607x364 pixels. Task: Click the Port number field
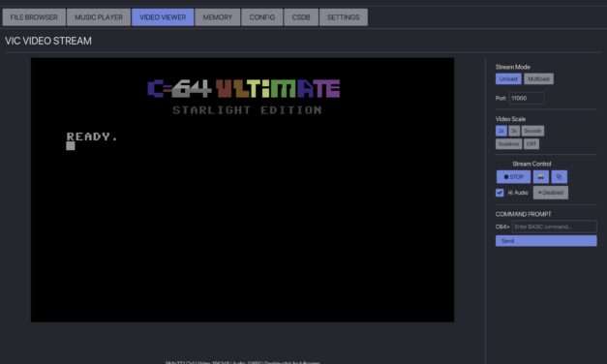coord(527,98)
